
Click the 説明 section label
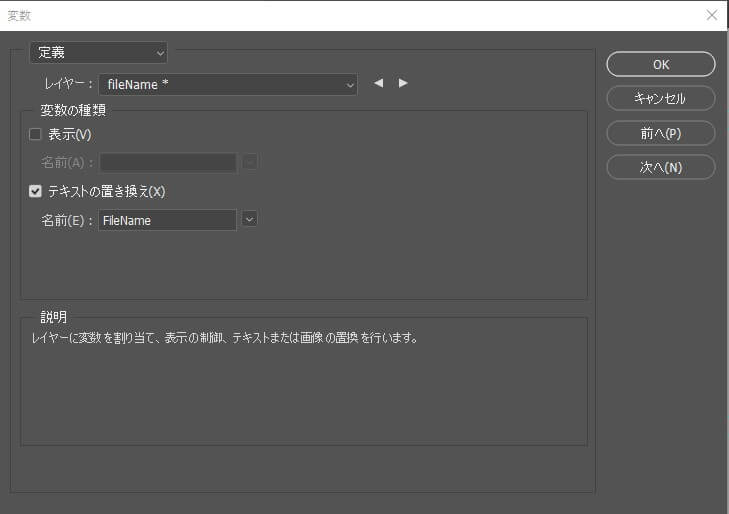(x=54, y=317)
